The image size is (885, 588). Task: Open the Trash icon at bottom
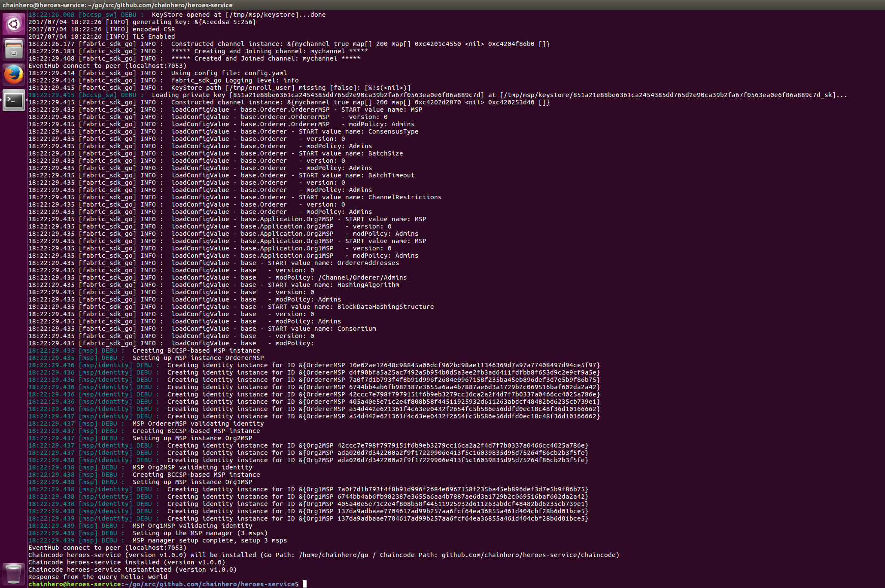[13, 574]
